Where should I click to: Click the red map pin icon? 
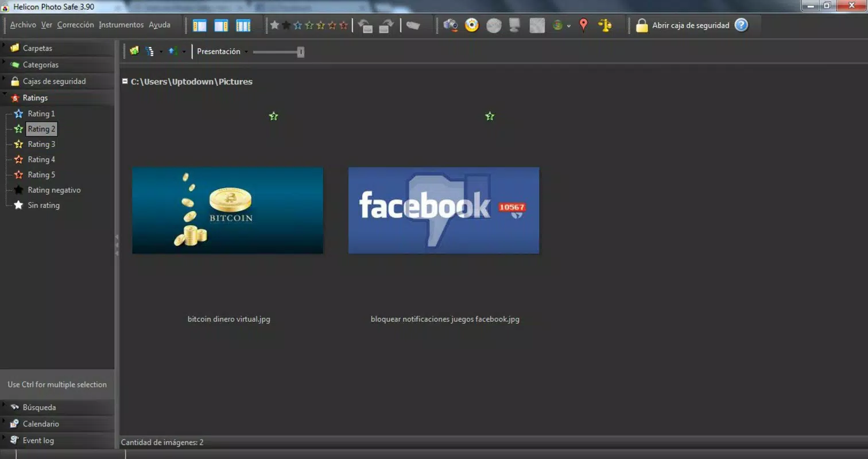point(584,25)
